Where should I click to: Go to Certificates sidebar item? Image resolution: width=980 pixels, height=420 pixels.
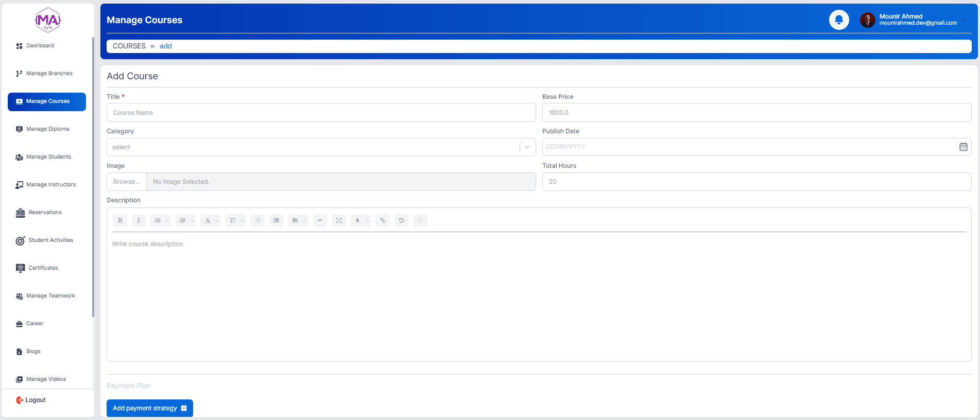tap(43, 268)
